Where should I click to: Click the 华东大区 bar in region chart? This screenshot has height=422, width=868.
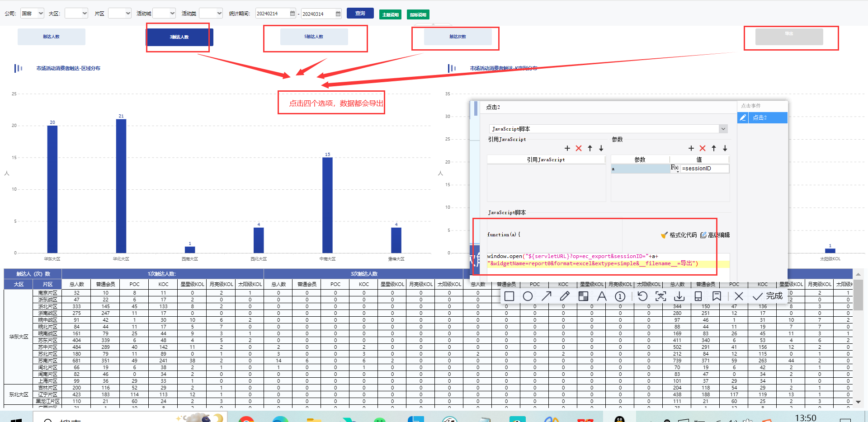pos(52,189)
